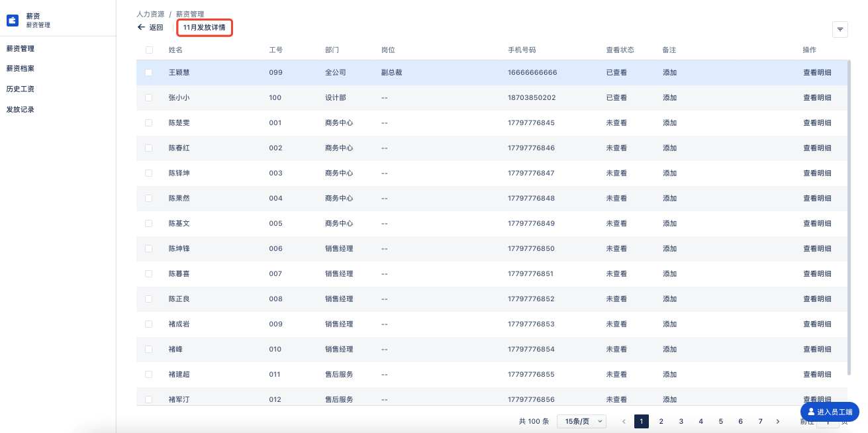The height and width of the screenshot is (433, 868).
Task: Open the 15条/页 page size dropdown
Action: tap(582, 421)
